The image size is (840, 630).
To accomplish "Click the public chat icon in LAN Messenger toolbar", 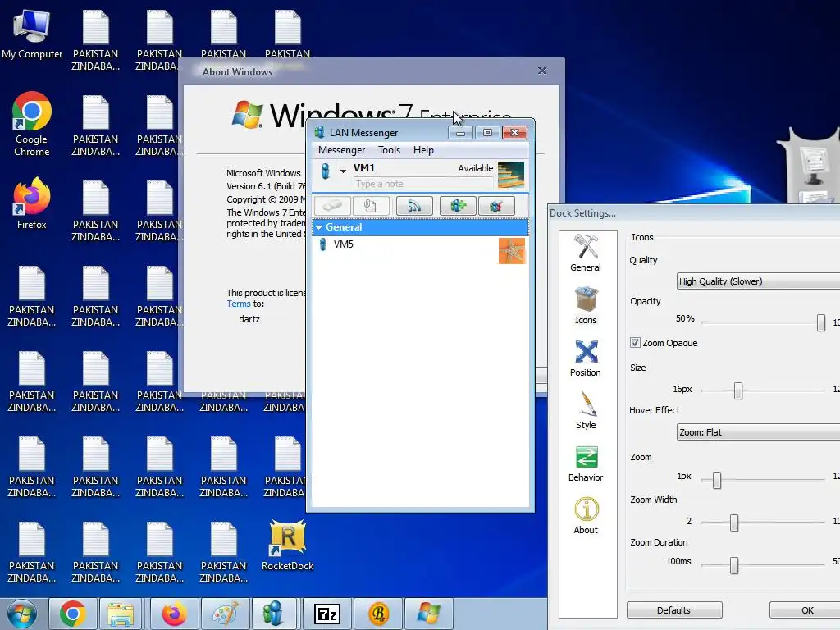I will (496, 206).
